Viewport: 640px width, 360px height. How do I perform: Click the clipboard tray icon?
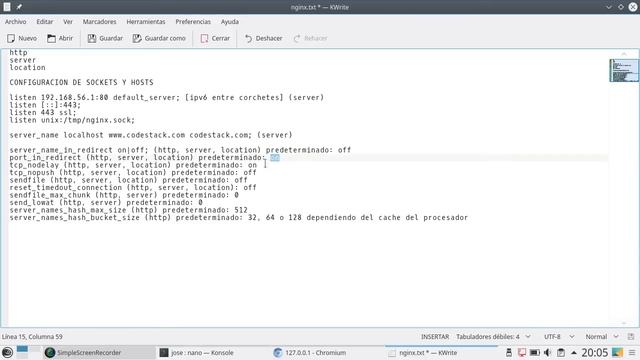click(561, 353)
